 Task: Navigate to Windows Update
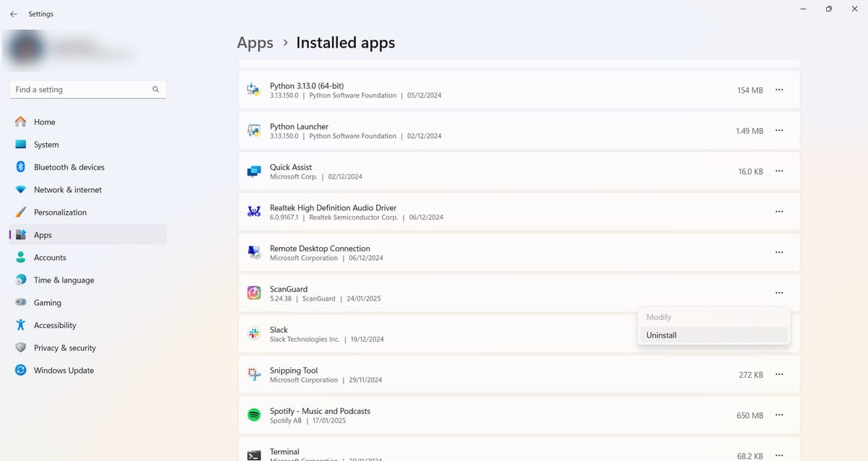(x=88, y=370)
